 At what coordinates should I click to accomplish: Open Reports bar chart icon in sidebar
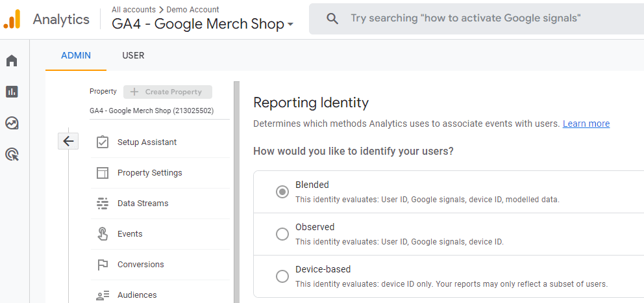(x=12, y=92)
